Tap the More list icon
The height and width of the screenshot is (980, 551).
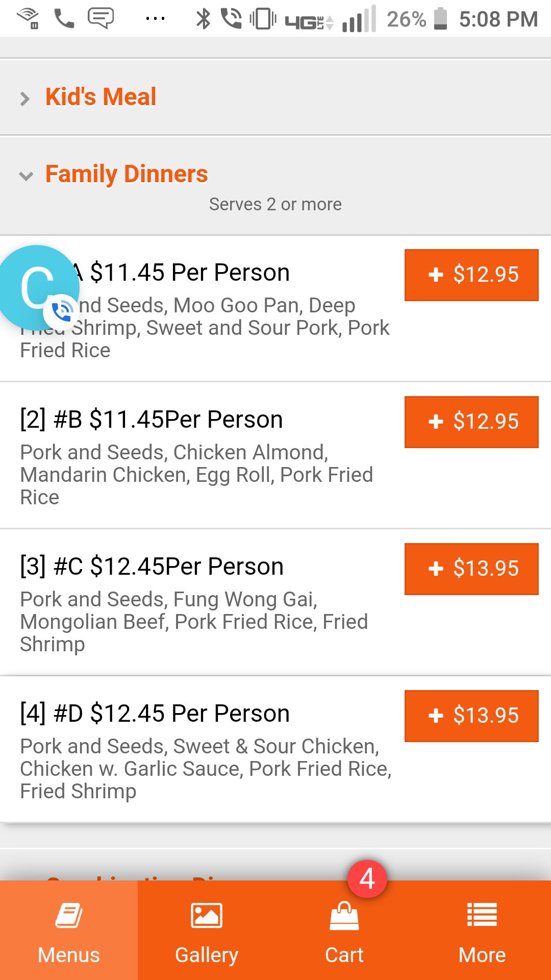coord(482,915)
